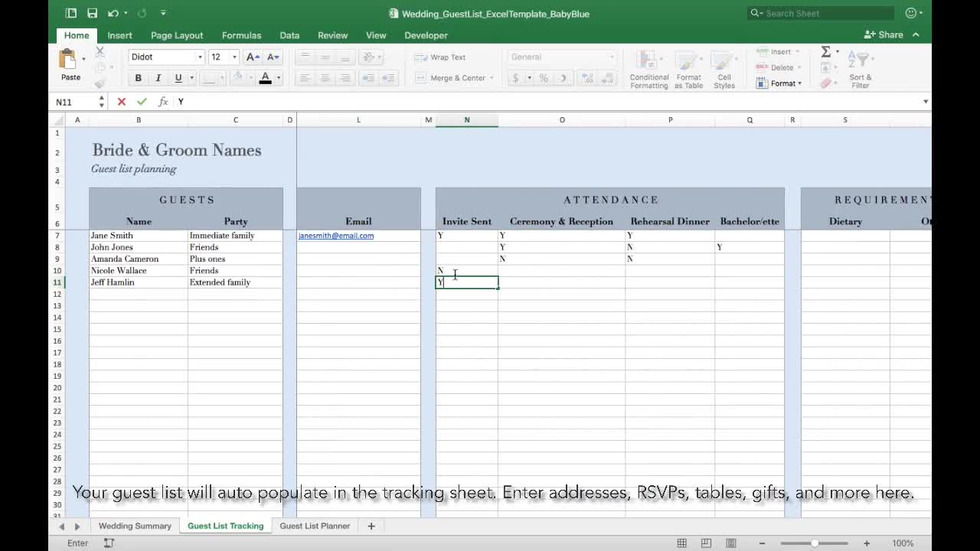Screen dimensions: 980x551
Task: Cancel the cell entry with red X
Action: [121, 101]
